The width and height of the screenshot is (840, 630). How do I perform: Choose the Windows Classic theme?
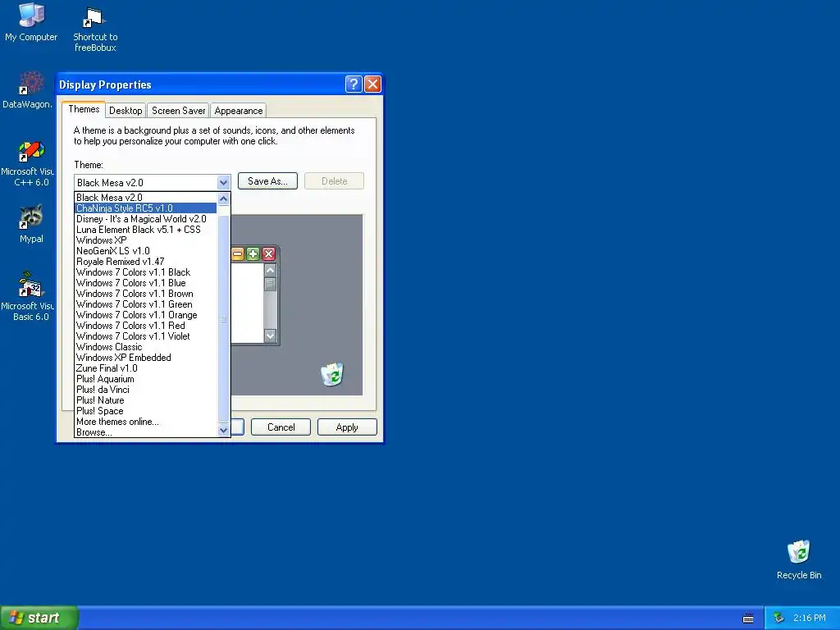[146, 347]
